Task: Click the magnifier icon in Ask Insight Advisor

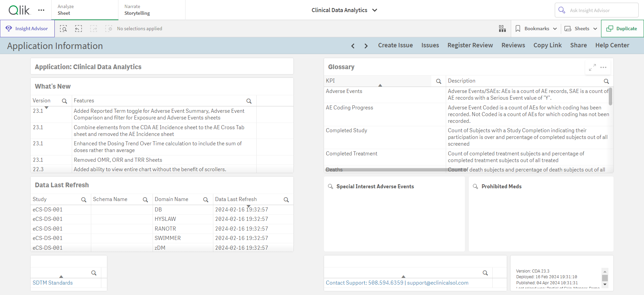Action: (x=562, y=10)
